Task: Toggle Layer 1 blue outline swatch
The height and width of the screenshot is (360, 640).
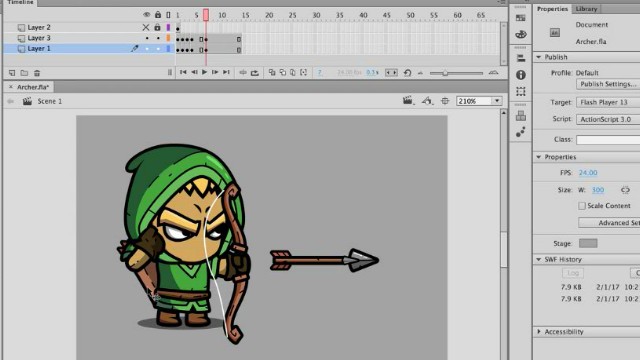Action: [168, 49]
